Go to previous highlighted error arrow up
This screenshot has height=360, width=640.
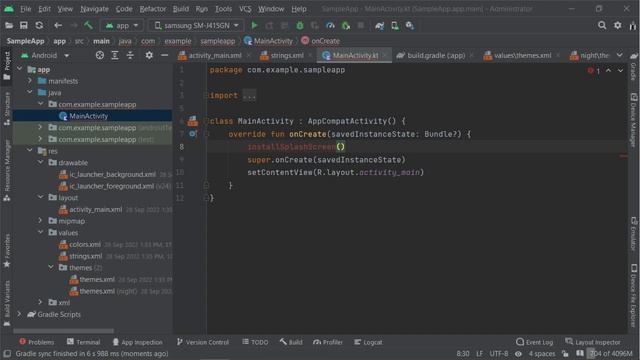click(x=608, y=71)
